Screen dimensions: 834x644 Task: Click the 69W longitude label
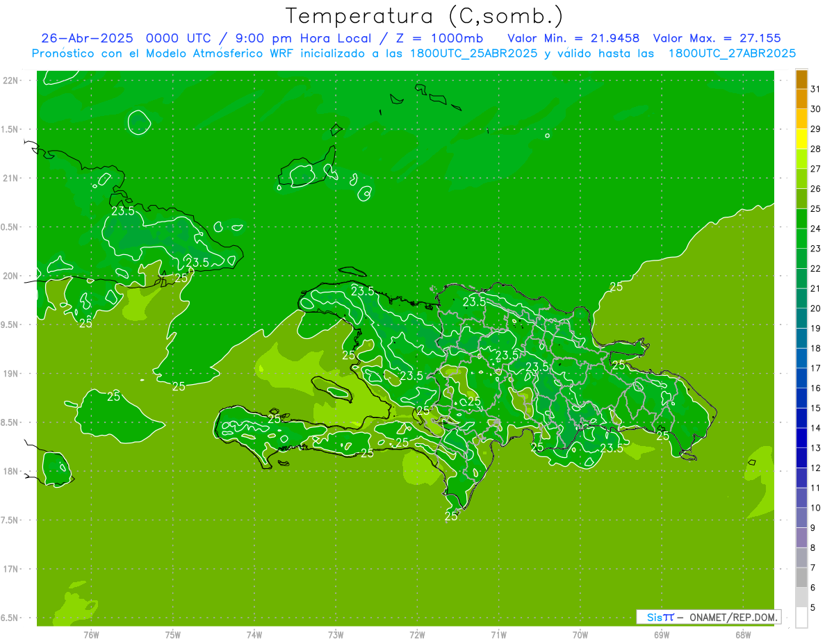(x=662, y=634)
